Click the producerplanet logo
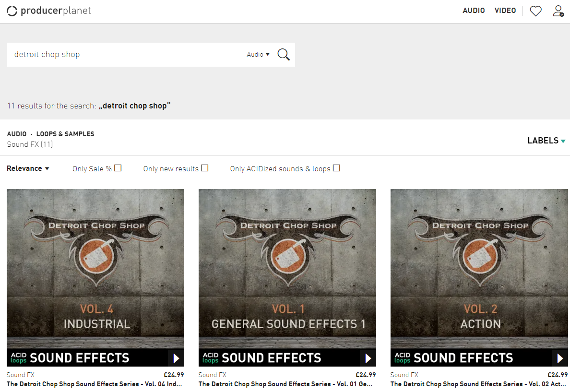The width and height of the screenshot is (570, 392). 48,11
